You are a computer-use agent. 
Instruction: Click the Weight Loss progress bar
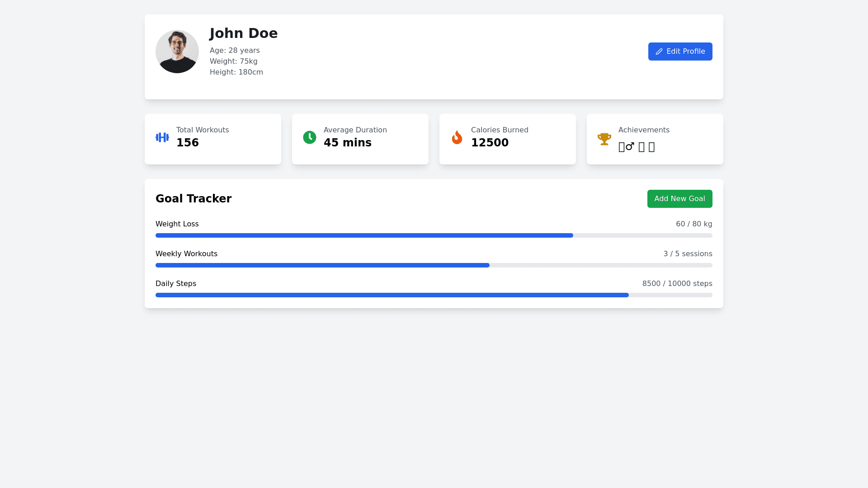[434, 235]
